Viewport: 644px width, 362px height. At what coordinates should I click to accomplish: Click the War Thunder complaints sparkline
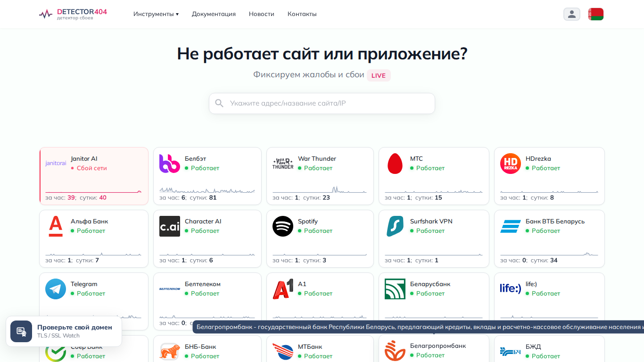(319, 189)
